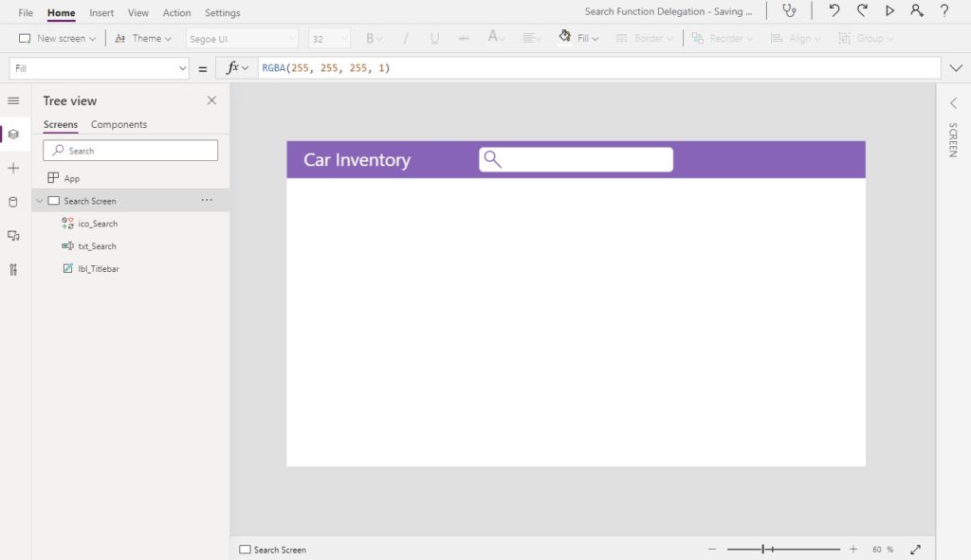The width and height of the screenshot is (971, 560).
Task: Switch to the Insert tab
Action: (x=101, y=12)
